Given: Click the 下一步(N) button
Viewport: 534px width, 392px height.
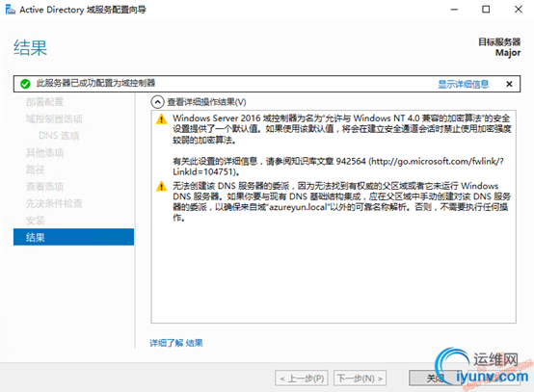Looking at the screenshot, I should [360, 379].
